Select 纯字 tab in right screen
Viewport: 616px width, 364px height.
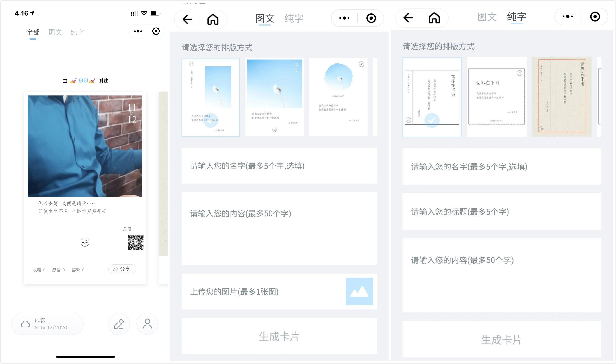pos(516,17)
